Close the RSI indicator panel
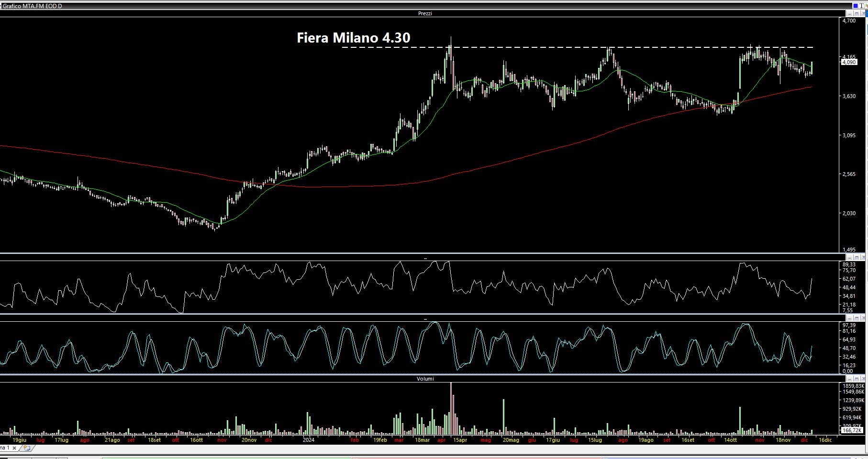 863,257
